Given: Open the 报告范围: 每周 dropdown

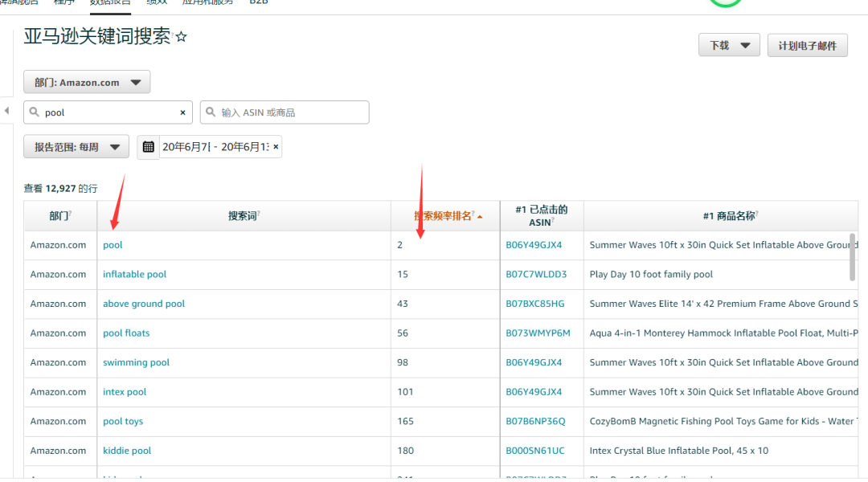Looking at the screenshot, I should point(76,147).
